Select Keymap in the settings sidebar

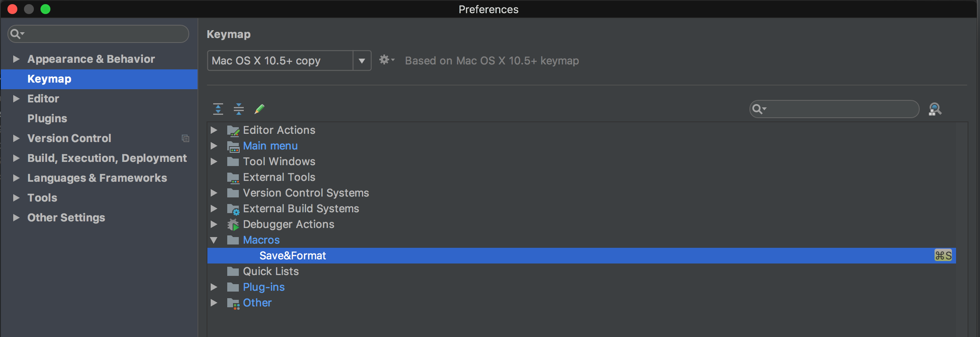pos(49,79)
